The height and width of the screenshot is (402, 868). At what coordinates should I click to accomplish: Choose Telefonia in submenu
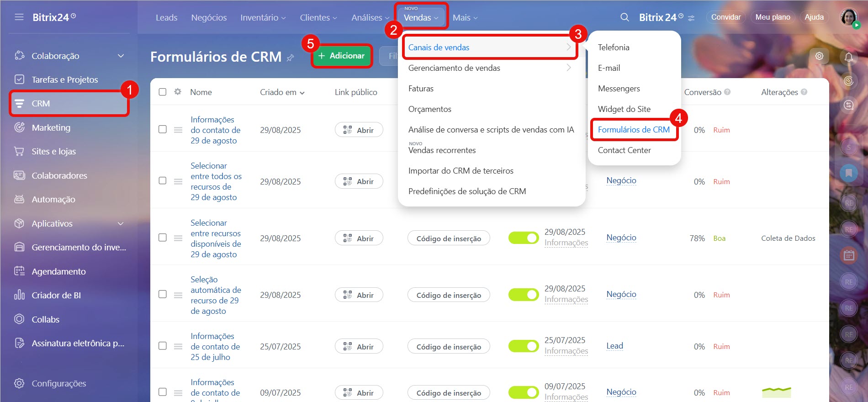pyautogui.click(x=614, y=48)
